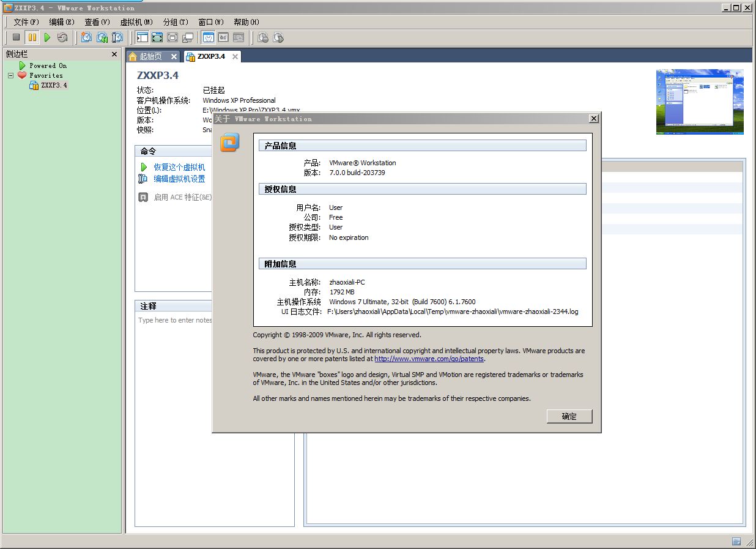Viewport: 756px width, 549px height.
Task: Select Favorites label in the sidebar tree
Action: [x=46, y=75]
